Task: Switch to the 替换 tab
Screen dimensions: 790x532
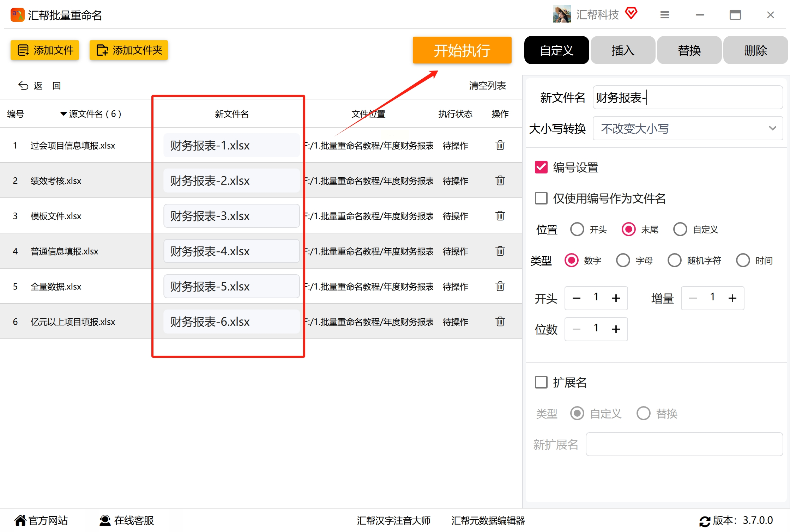Action: point(689,50)
